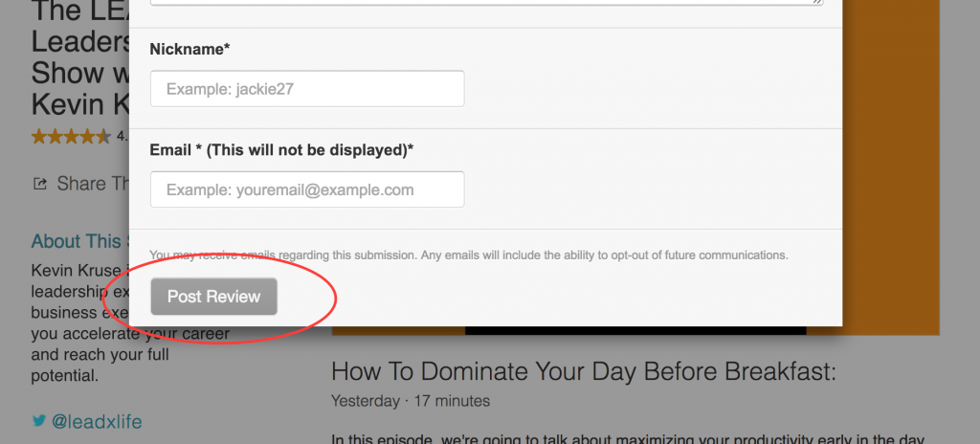Click the Yesterday 17 minutes episode info

pyautogui.click(x=411, y=401)
